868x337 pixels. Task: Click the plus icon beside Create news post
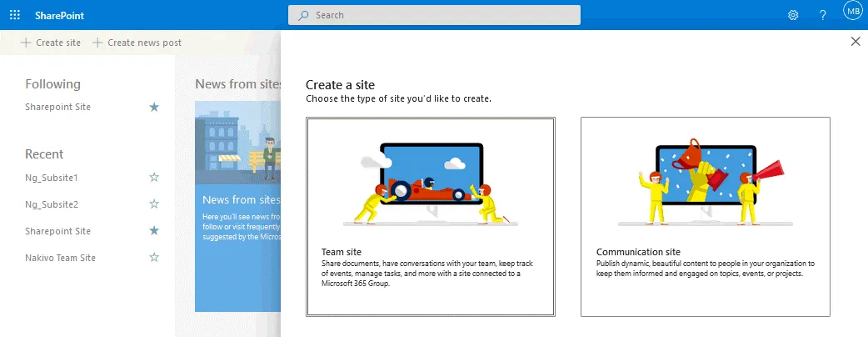(x=97, y=43)
